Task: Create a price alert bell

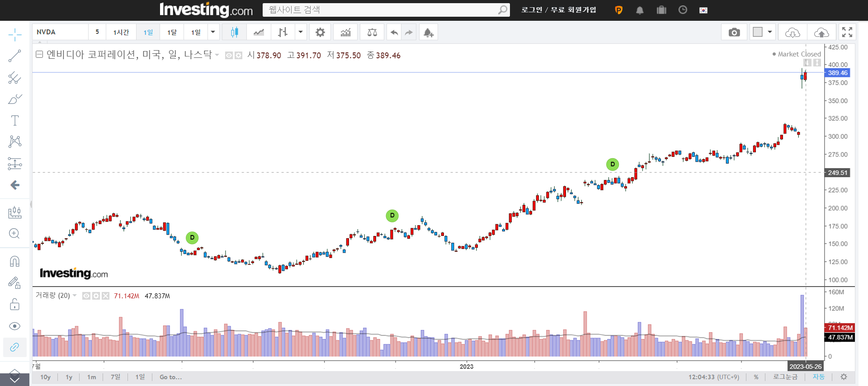Action: click(x=428, y=32)
